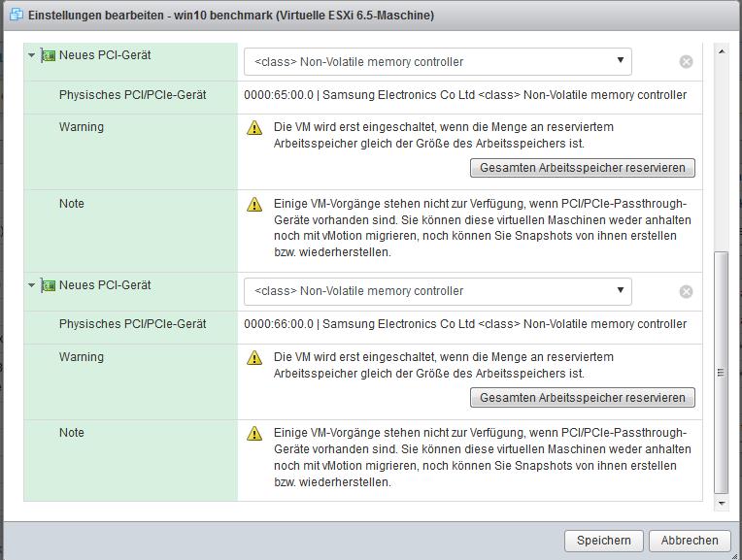
Task: Click the Note triangle icon for device 0000:65:00.0
Action: [x=254, y=205]
